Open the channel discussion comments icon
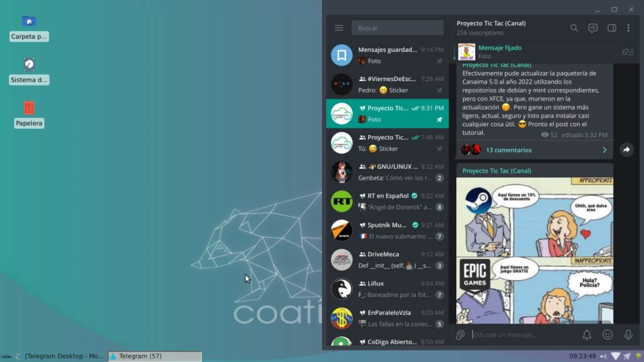The image size is (644, 362). point(592,28)
